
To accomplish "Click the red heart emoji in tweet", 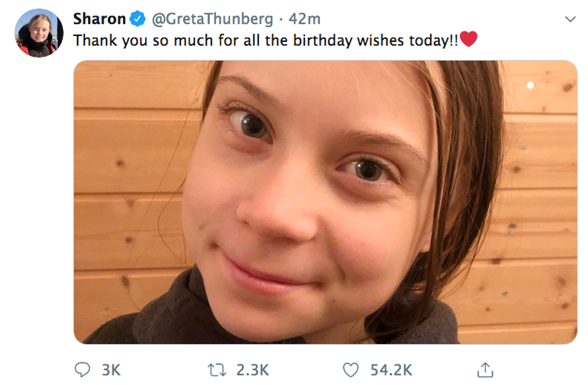I will coord(469,40).
